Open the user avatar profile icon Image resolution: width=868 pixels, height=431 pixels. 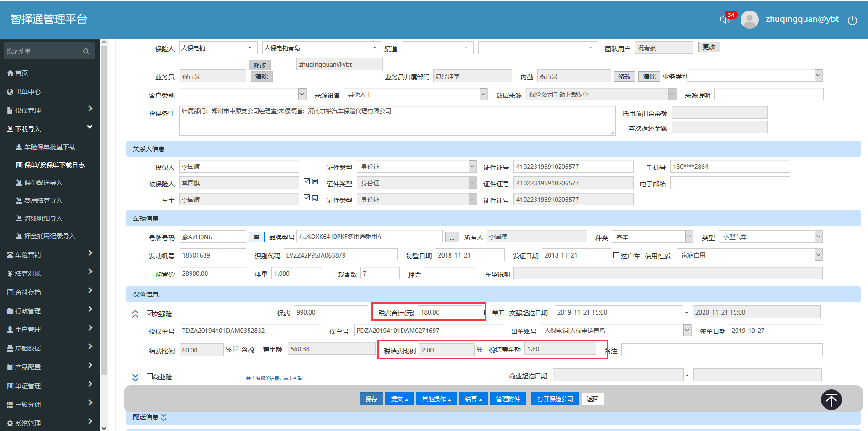pos(749,20)
